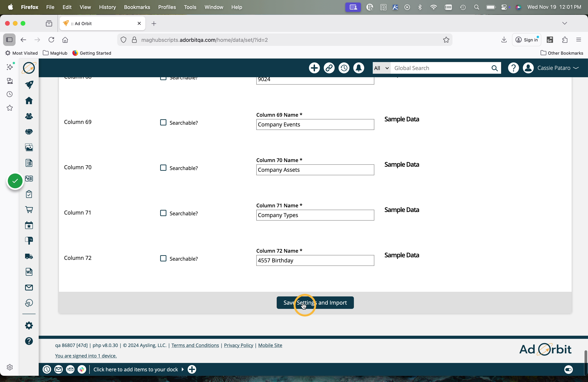Click the Column 70 Name input field
Image resolution: width=588 pixels, height=382 pixels.
tap(315, 170)
